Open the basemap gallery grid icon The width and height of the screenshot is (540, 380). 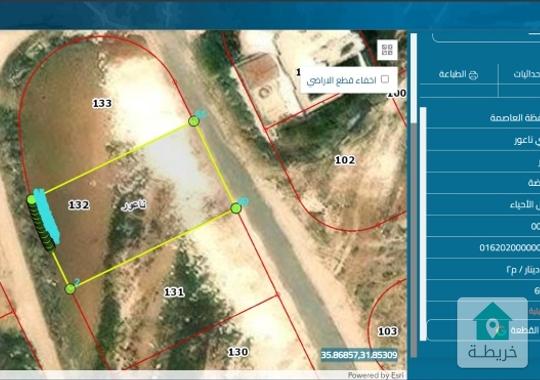pyautogui.click(x=387, y=50)
